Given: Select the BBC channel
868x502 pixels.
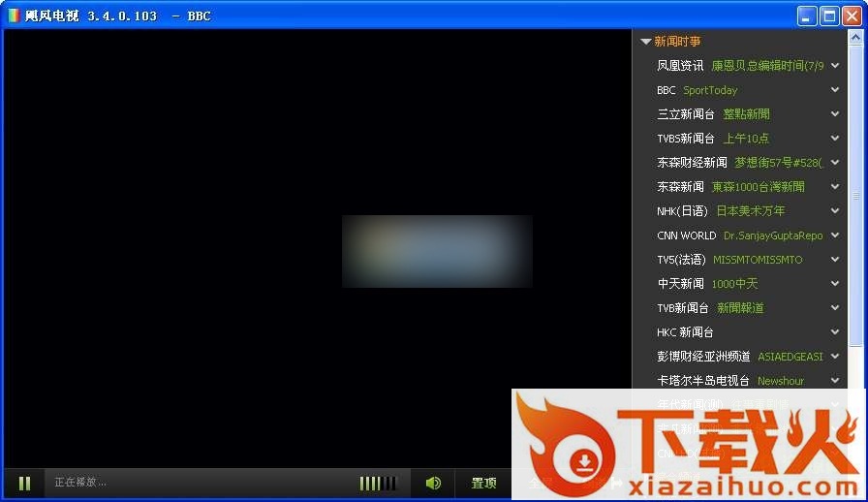Looking at the screenshot, I should [x=666, y=90].
